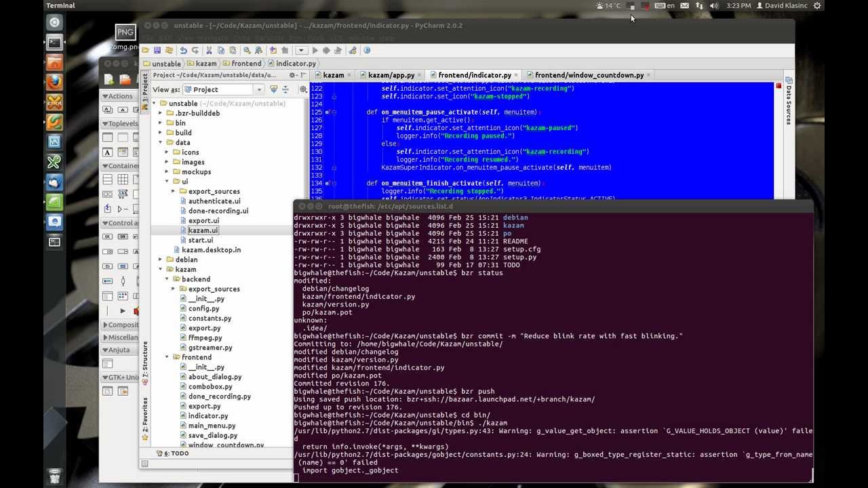Click the Settings wrench icon in toolbar
The height and width of the screenshot is (488, 868).
(353, 50)
